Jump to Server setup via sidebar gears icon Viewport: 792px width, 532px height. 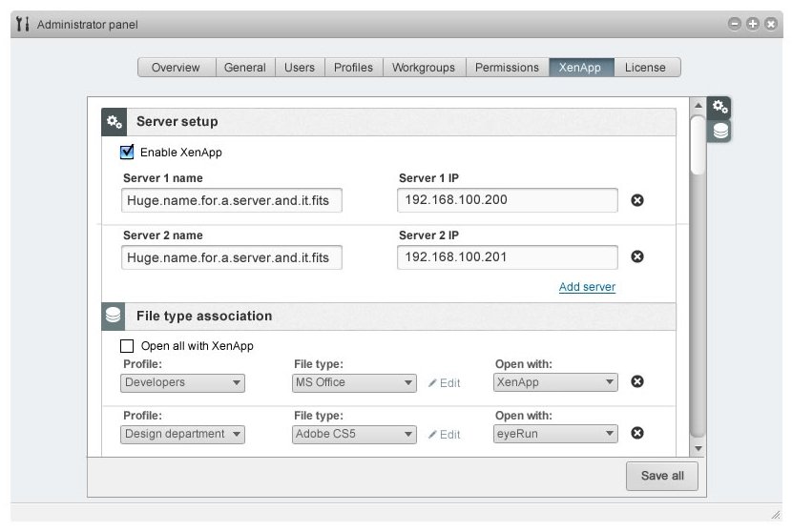pyautogui.click(x=719, y=107)
